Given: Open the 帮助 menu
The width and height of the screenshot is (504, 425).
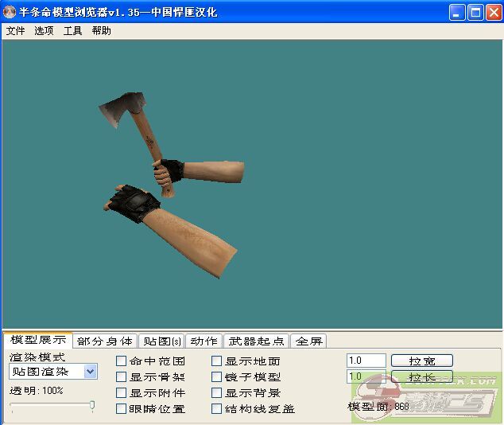Looking at the screenshot, I should coord(101,31).
